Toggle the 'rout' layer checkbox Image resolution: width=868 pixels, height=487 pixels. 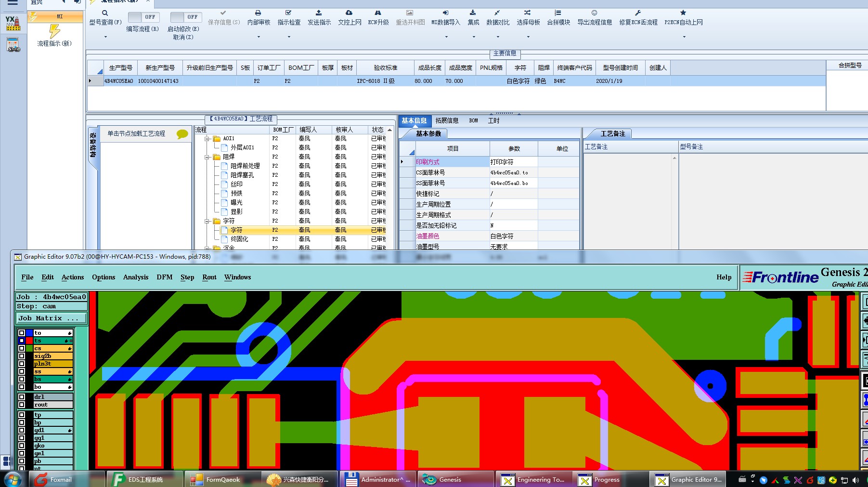point(22,405)
